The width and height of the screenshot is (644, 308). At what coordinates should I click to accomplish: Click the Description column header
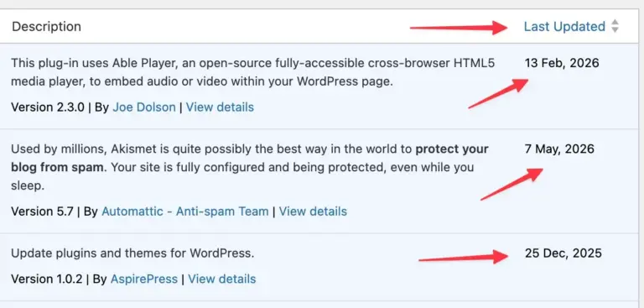click(x=46, y=27)
